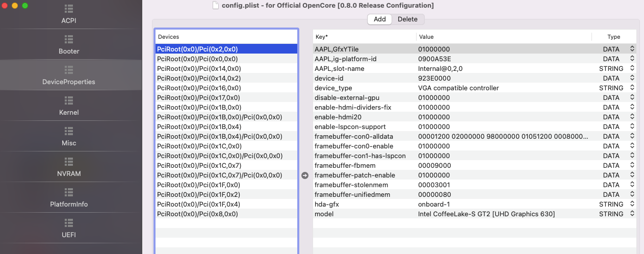Open the Booter section icon
Screen dimensions: 644x254
(69, 39)
